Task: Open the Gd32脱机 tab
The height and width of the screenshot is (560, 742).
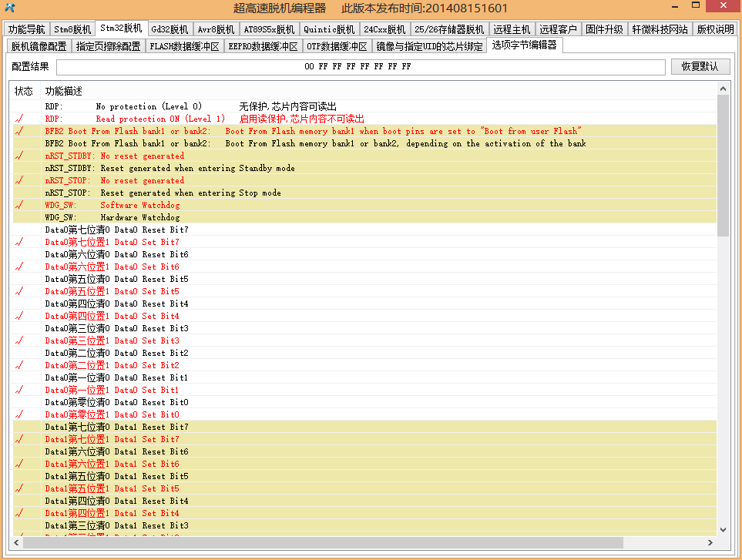Action: point(170,29)
